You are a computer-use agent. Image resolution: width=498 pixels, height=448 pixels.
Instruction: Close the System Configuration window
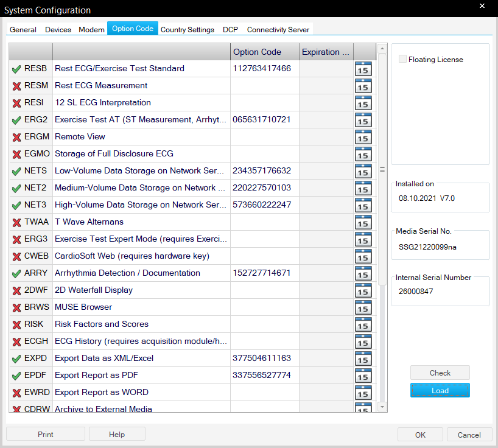click(482, 6)
